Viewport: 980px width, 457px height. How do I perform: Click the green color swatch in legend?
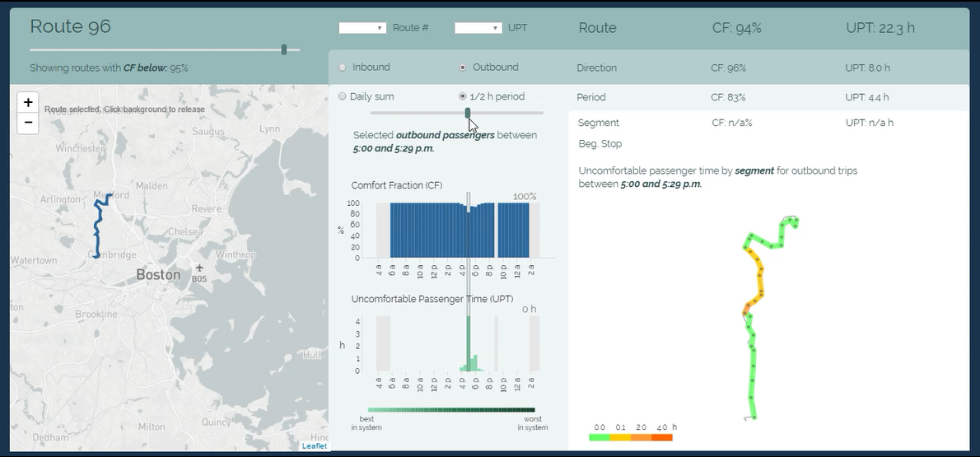pyautogui.click(x=600, y=437)
